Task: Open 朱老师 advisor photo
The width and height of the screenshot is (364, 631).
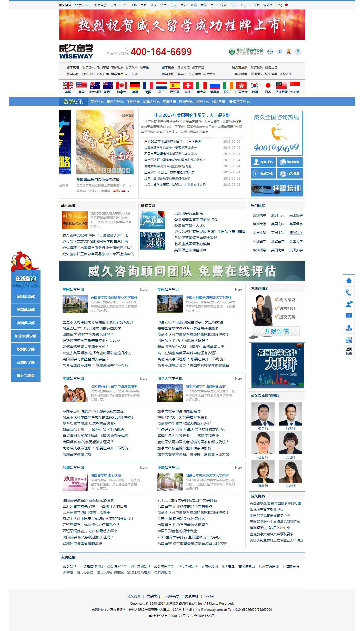Action: point(290,471)
